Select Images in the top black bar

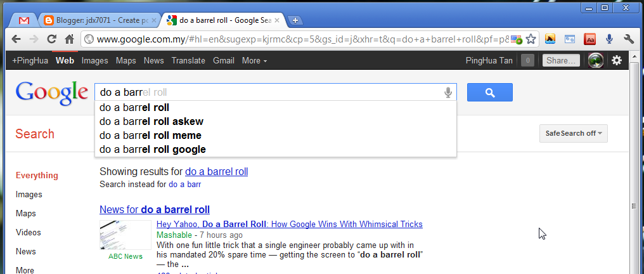tap(94, 61)
